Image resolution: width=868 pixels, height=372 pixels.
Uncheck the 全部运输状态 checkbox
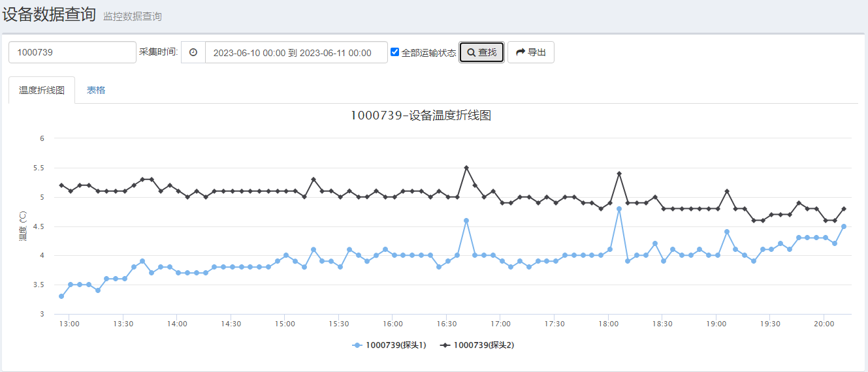(394, 52)
